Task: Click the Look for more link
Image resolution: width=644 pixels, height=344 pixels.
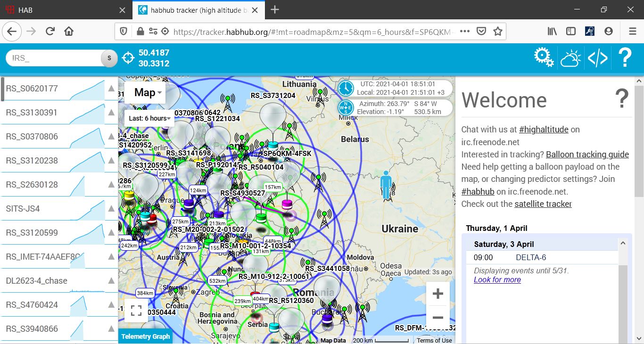Action: [x=497, y=279]
